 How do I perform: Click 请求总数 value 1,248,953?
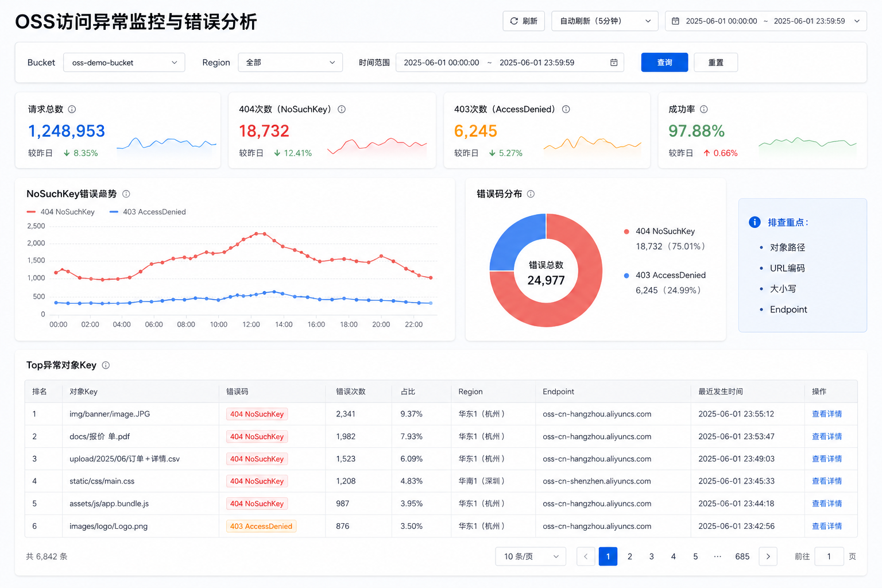point(67,131)
